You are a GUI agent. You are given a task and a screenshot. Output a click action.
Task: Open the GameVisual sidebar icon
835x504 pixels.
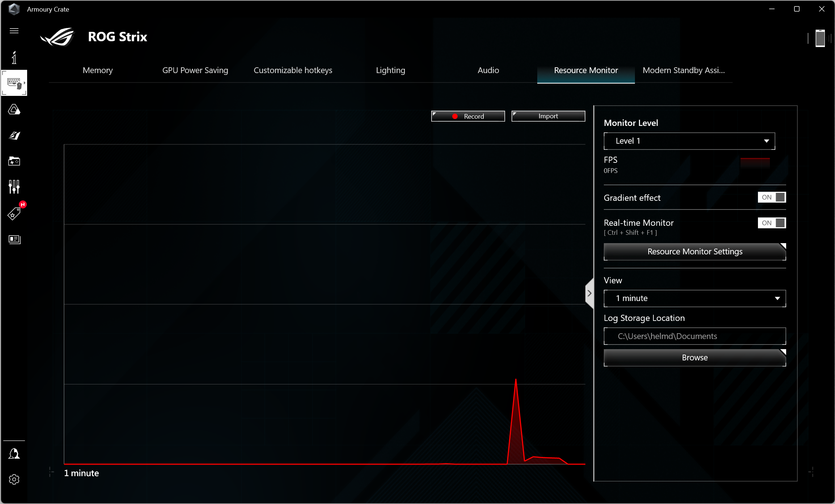tap(14, 135)
